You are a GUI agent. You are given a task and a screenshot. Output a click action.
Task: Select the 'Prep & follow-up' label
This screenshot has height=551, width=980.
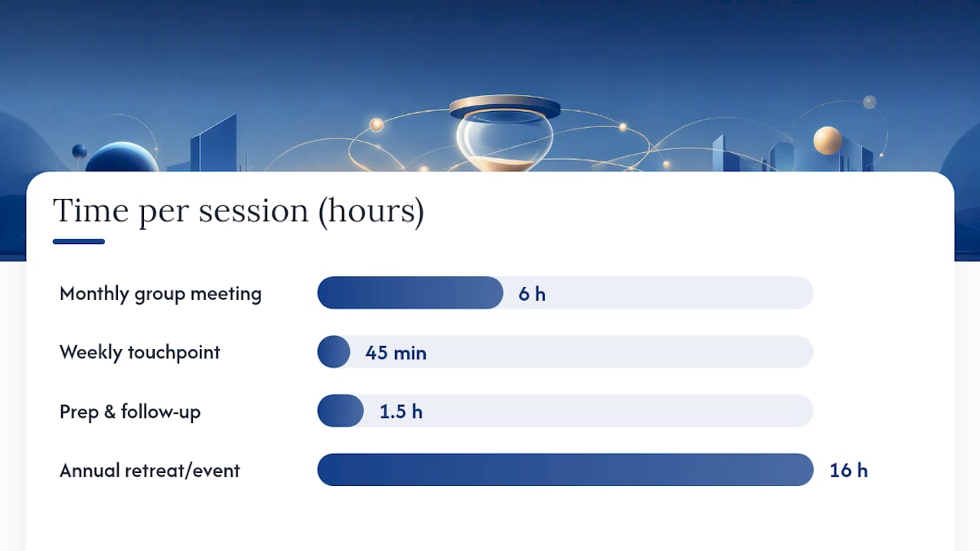coord(130,412)
